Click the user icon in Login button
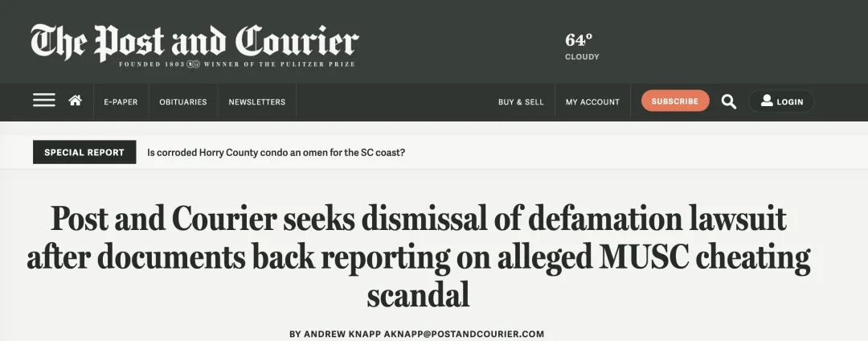Screen dimensions: 868x341 [x=767, y=101]
